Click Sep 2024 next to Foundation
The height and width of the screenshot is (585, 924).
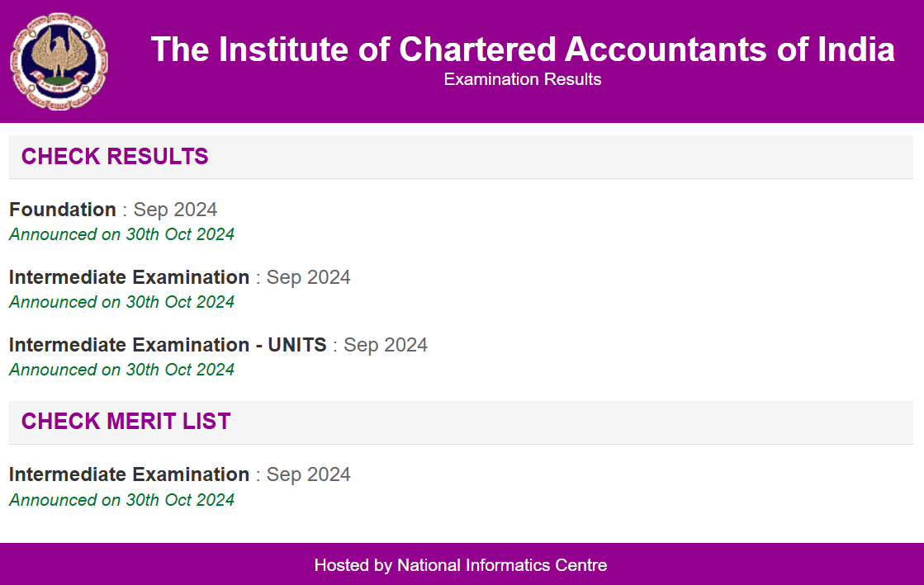click(x=174, y=210)
